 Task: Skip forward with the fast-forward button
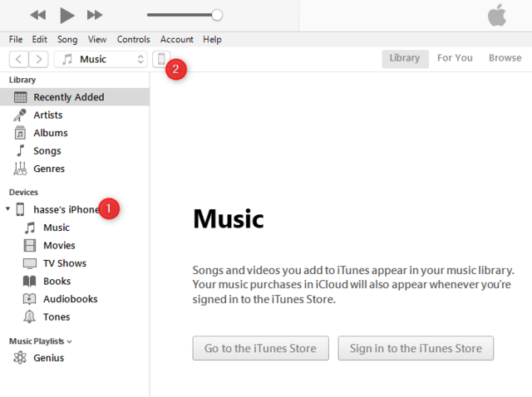[x=95, y=15]
